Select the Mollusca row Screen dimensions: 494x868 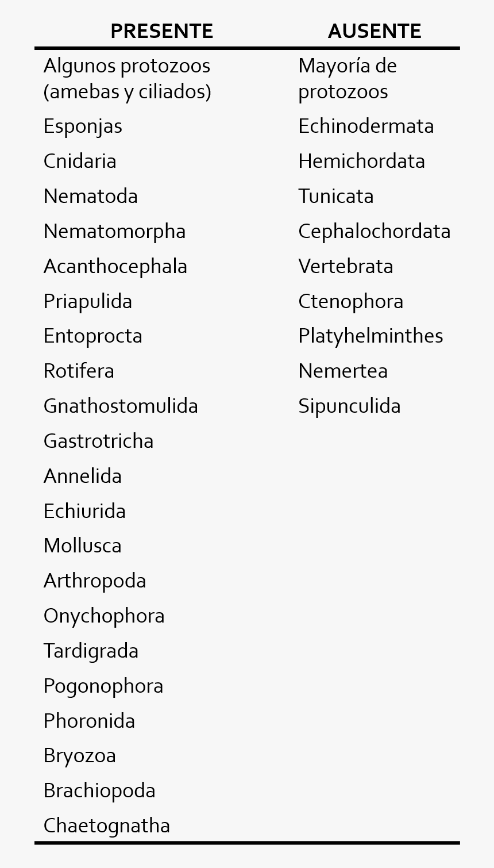point(83,546)
